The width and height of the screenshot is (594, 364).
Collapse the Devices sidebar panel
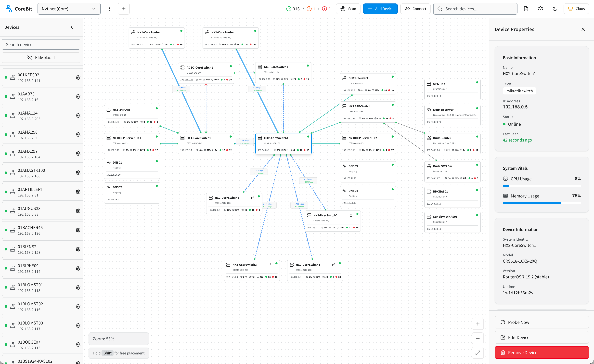tap(72, 27)
